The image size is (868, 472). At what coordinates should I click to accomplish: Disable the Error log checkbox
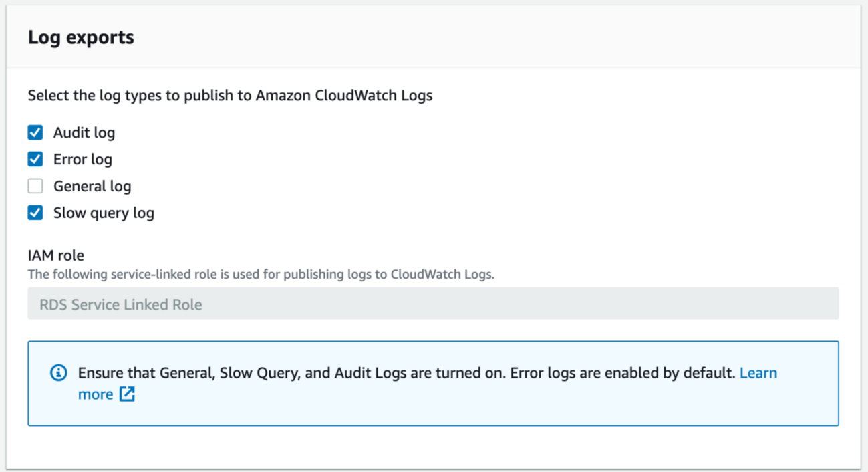tap(35, 159)
